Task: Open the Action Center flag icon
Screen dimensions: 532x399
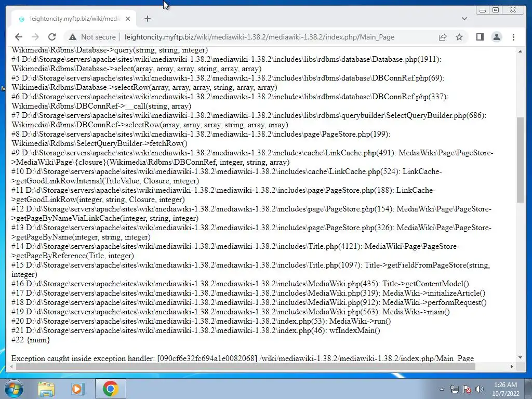Action: (467, 389)
